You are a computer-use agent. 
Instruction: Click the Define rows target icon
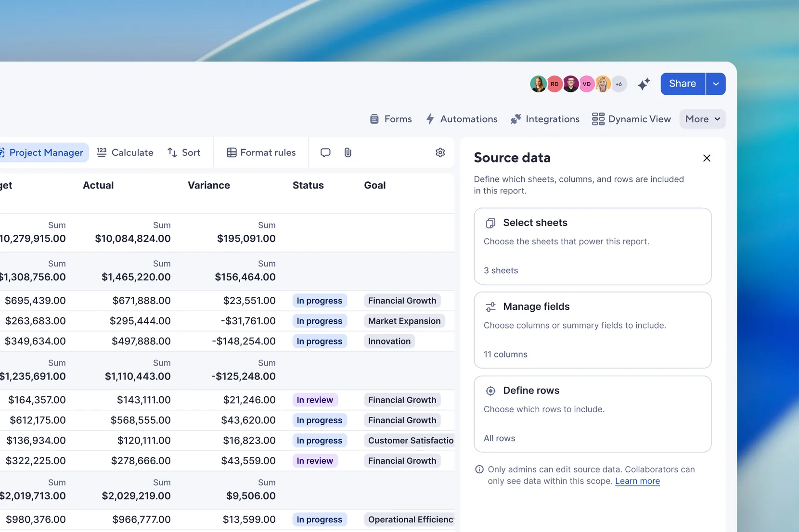(x=490, y=391)
